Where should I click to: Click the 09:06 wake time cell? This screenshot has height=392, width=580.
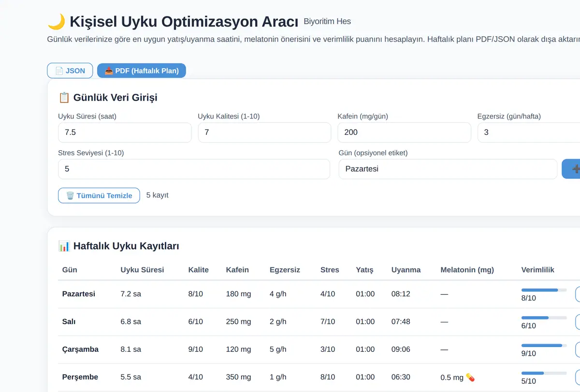(401, 349)
